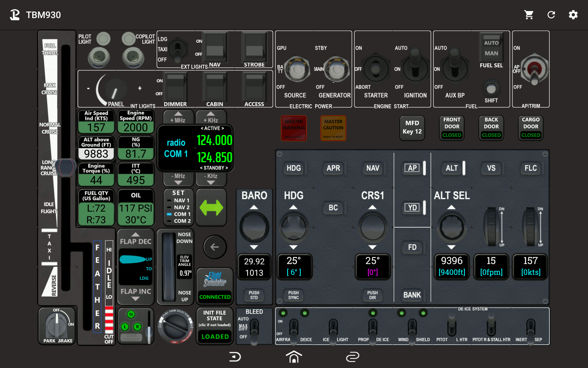Click the refresh icon in top bar
This screenshot has width=588, height=368.
(551, 15)
